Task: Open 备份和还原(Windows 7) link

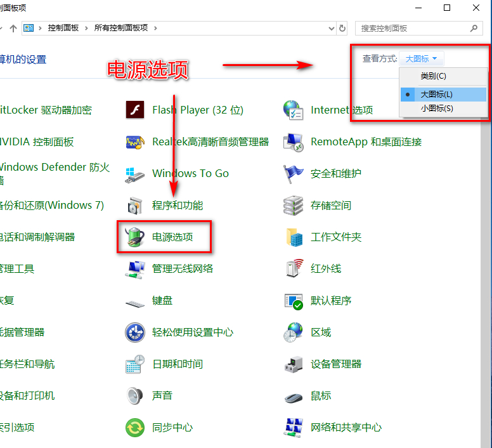Action: [x=52, y=206]
